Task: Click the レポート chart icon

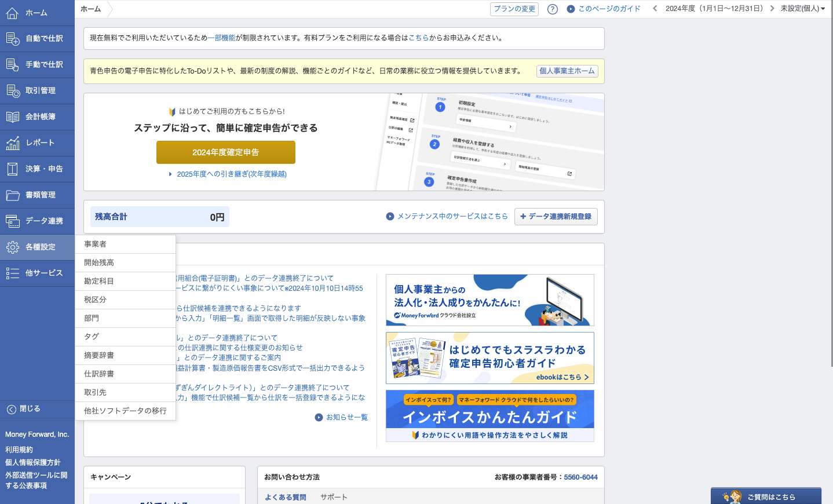Action: pyautogui.click(x=12, y=143)
